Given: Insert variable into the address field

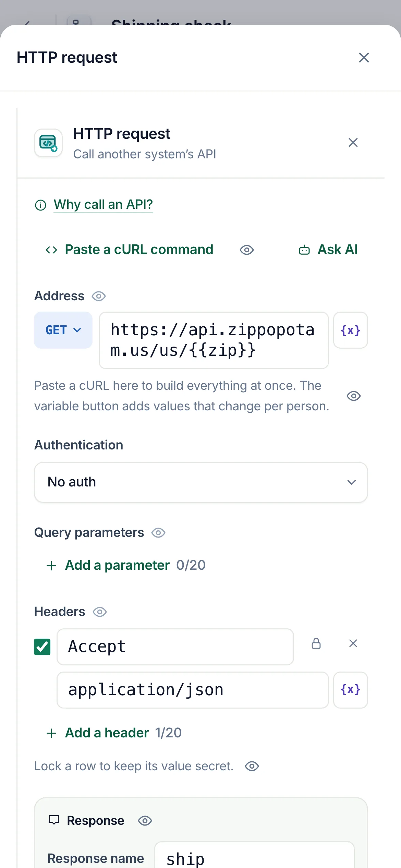Looking at the screenshot, I should [x=351, y=330].
